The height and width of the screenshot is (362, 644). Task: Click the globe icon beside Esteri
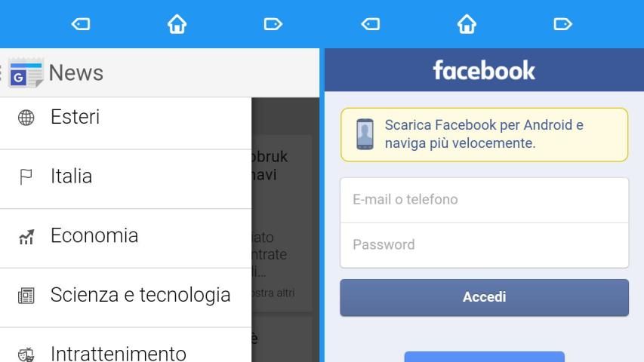tap(26, 118)
